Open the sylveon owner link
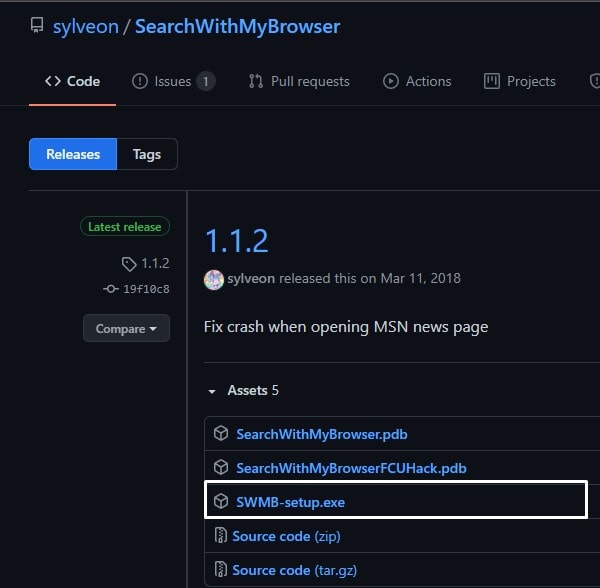The height and width of the screenshot is (588, 600). point(86,27)
